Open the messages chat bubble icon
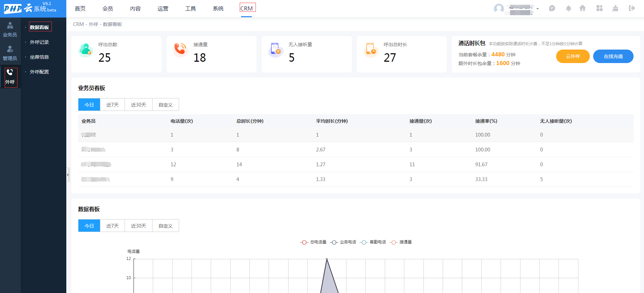 pos(552,8)
